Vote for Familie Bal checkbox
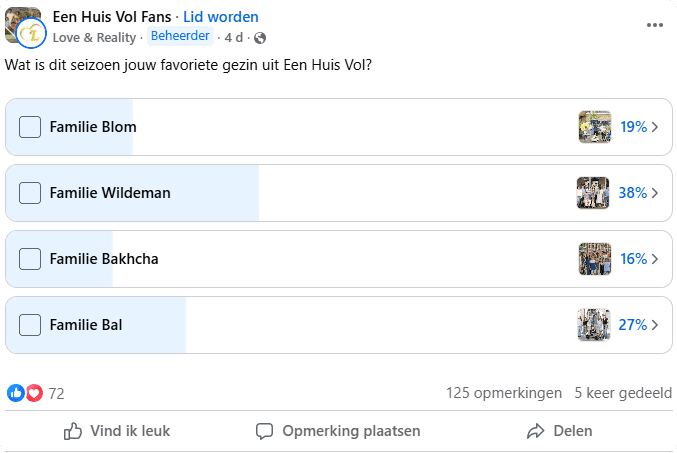Image resolution: width=677 pixels, height=453 pixels. (x=31, y=325)
